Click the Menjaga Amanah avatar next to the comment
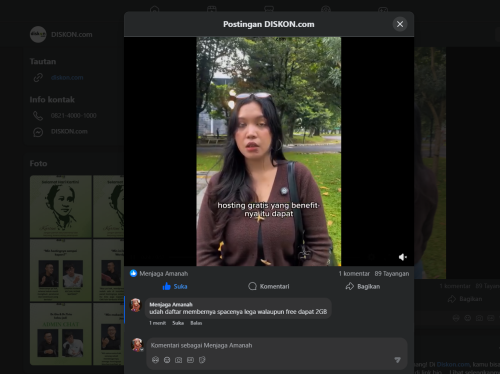The width and height of the screenshot is (500, 374). [x=136, y=305]
